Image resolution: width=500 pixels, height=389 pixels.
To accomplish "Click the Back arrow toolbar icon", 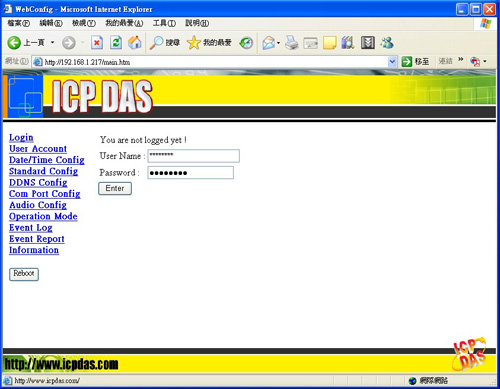I will tap(14, 43).
